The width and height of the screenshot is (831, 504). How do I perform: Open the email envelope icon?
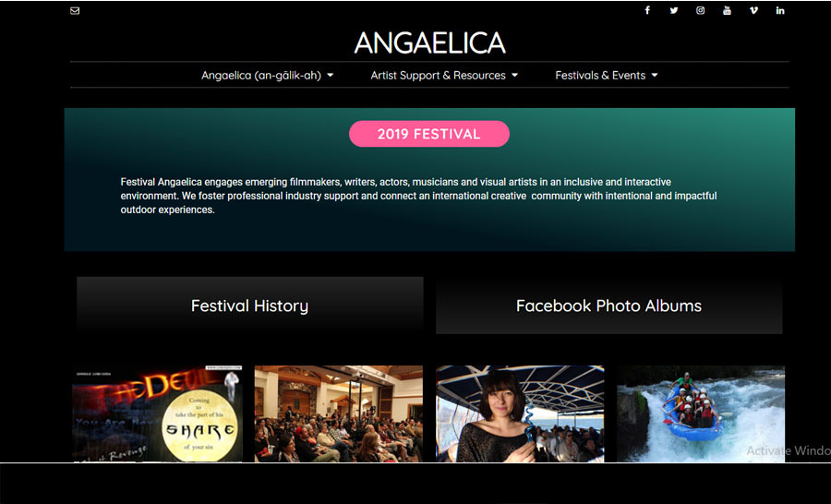[75, 10]
